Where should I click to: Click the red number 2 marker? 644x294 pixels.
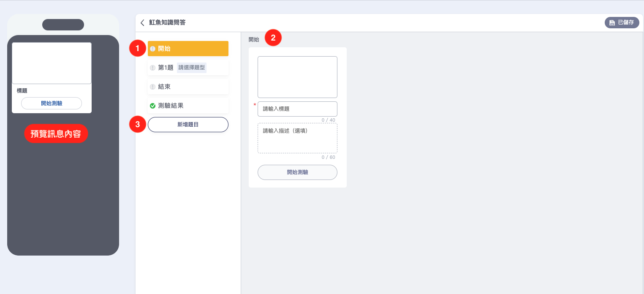click(x=273, y=38)
